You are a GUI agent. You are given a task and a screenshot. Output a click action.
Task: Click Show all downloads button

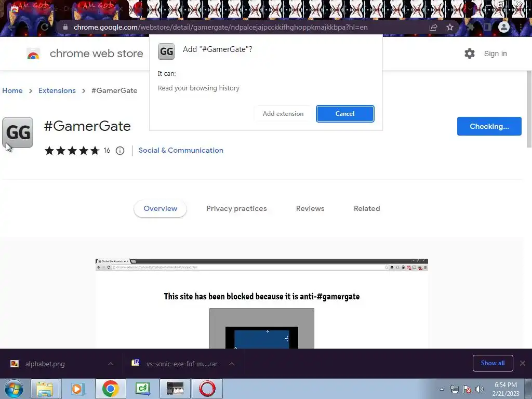tap(493, 363)
